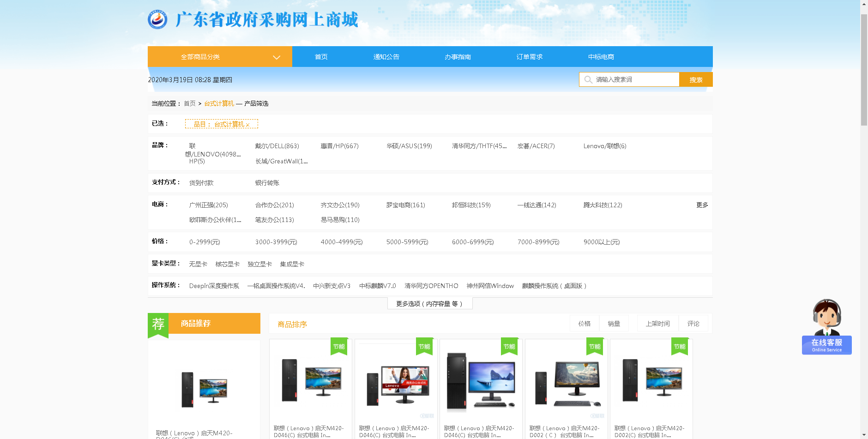Filter by vendor 罗宝电商(161)

(406, 205)
